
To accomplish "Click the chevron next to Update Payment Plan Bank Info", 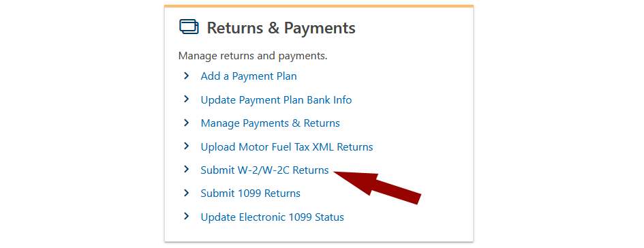I will coord(187,99).
